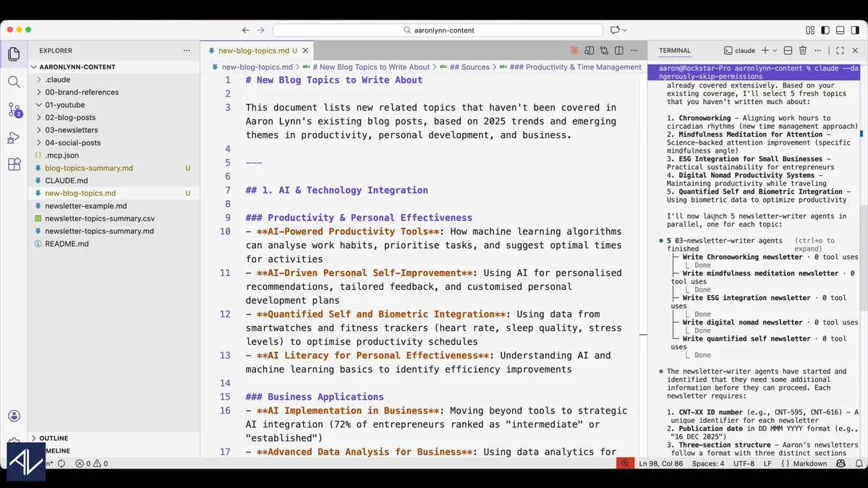Open Copilot chat dropdown arrow
Screen dimensions: 868x488
624,30
